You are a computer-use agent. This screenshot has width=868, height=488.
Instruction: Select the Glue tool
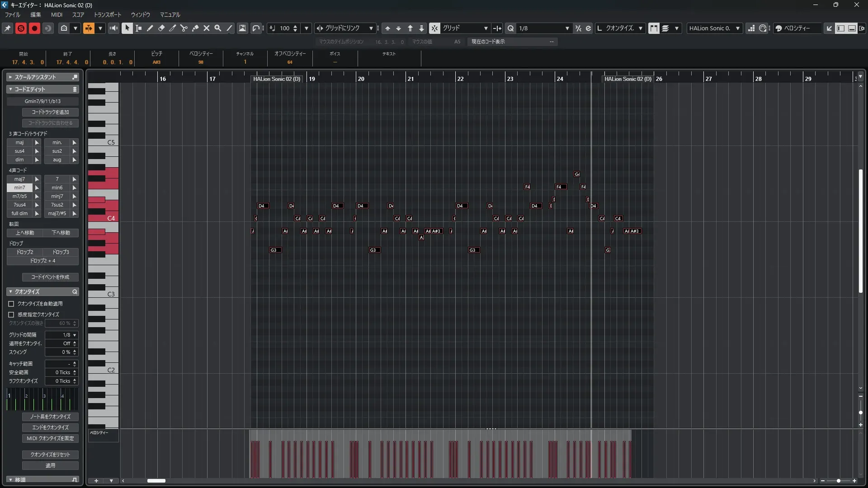coord(195,28)
